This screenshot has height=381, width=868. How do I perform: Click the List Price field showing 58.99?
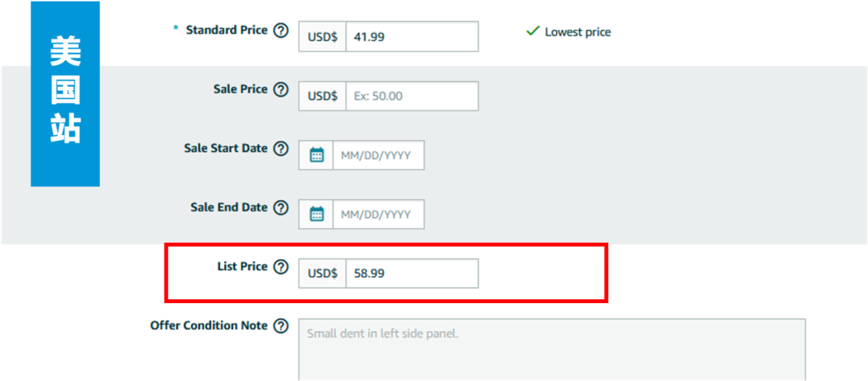(x=411, y=273)
